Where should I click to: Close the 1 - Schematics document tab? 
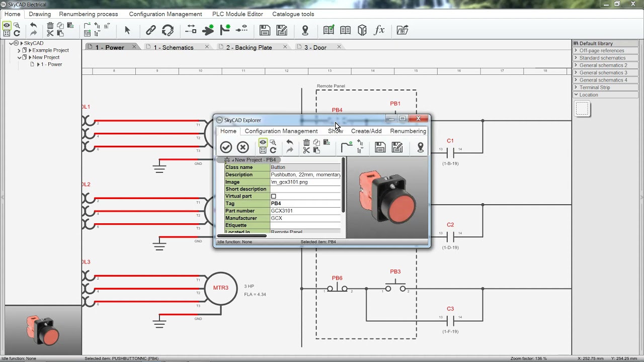207,47
